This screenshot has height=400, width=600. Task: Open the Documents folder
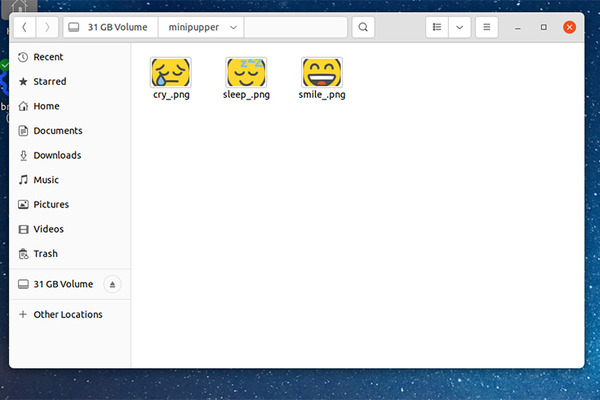57,131
